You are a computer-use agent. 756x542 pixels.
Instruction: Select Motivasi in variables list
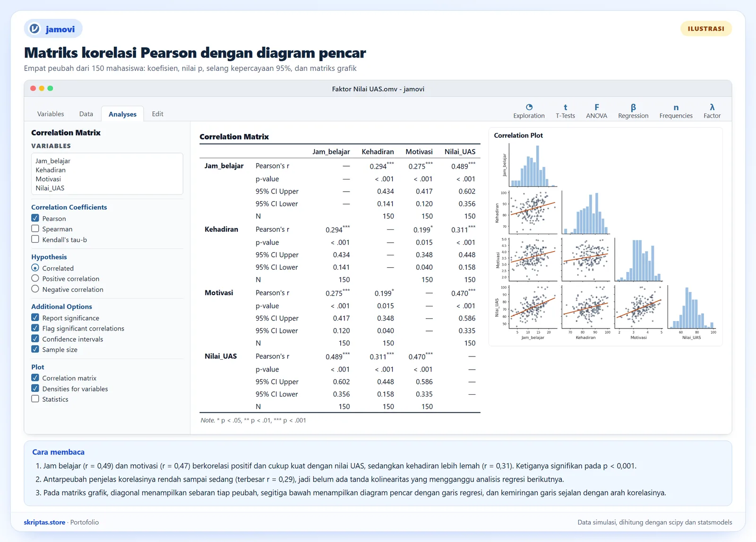(x=48, y=179)
